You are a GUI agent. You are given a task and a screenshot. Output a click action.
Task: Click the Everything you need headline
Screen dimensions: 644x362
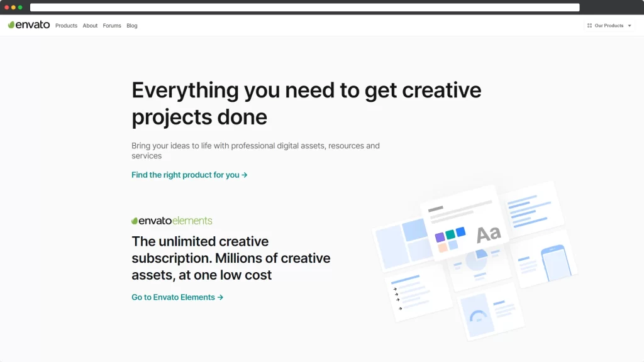click(x=306, y=104)
